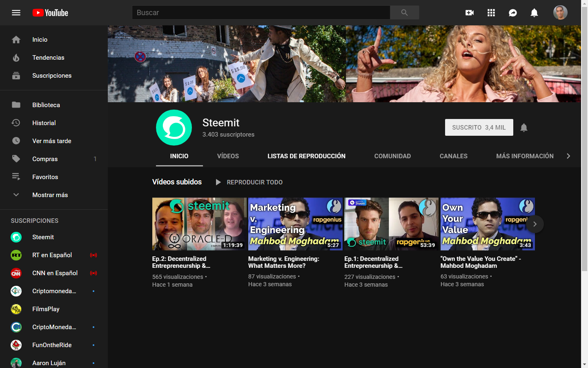Open notifications bell in top bar
The height and width of the screenshot is (368, 588).
[x=534, y=13]
